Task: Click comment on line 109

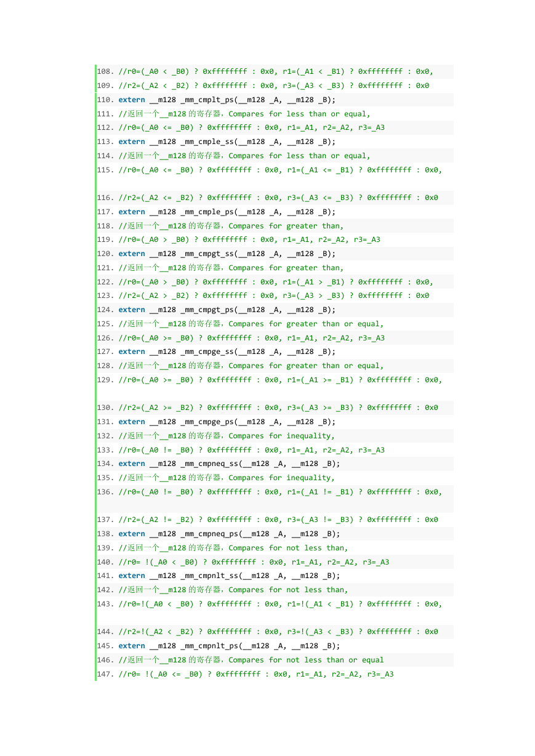Action: click(x=274, y=86)
